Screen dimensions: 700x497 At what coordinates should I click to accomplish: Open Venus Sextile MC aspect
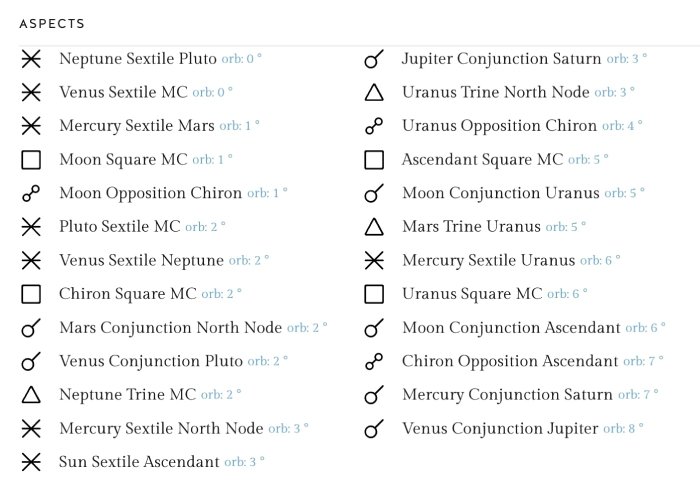point(123,92)
